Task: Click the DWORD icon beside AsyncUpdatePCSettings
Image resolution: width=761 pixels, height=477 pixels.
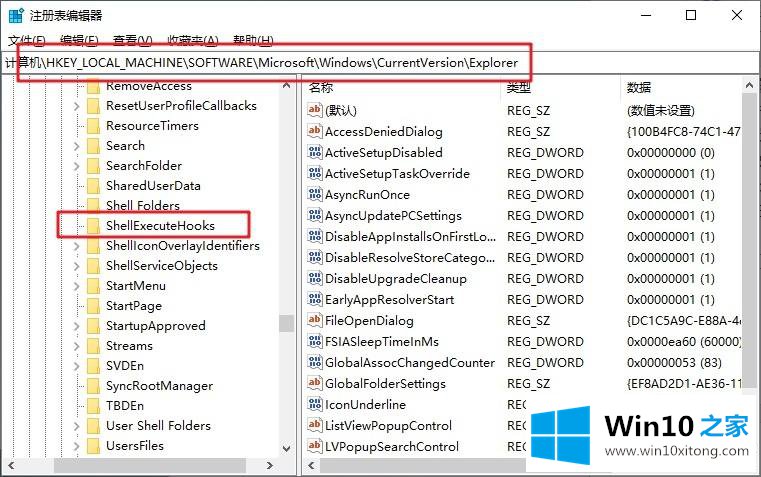Action: pyautogui.click(x=314, y=215)
